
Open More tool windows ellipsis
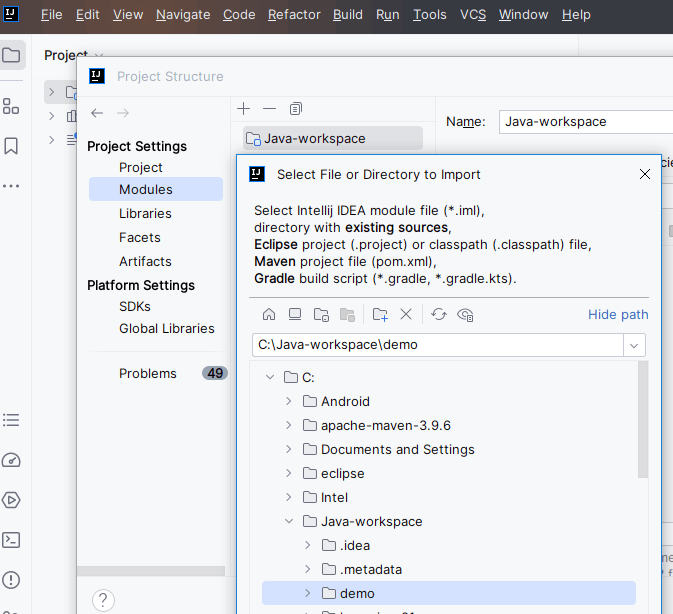coord(11,186)
